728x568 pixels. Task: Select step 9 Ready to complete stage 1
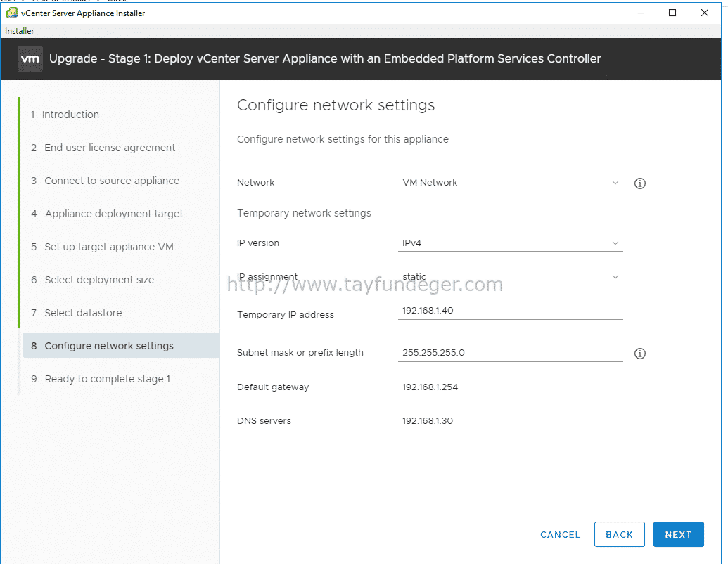click(101, 379)
